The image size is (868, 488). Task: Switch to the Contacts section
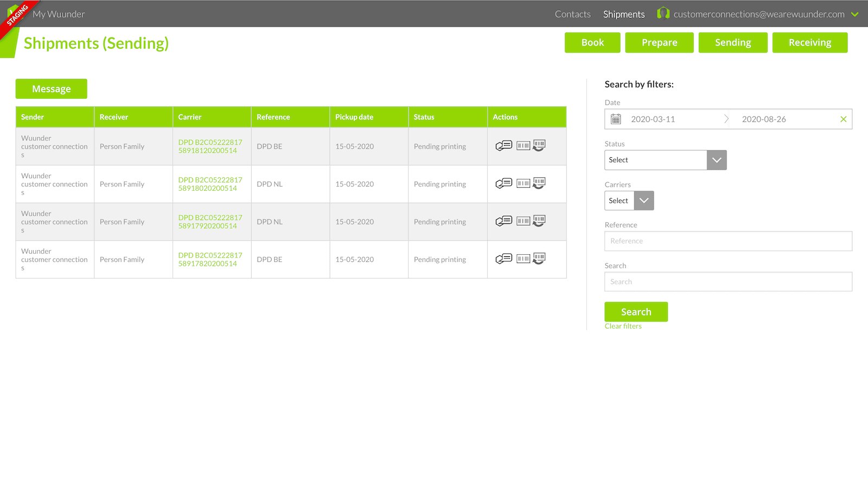pos(572,14)
